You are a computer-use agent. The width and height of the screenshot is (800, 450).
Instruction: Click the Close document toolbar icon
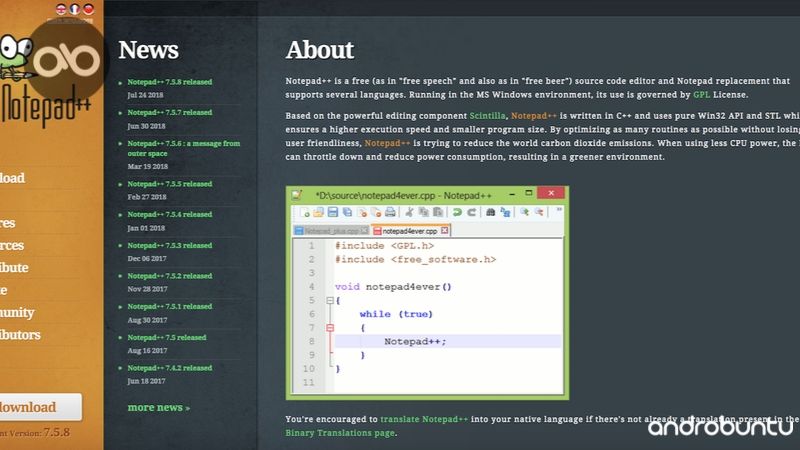coord(362,212)
